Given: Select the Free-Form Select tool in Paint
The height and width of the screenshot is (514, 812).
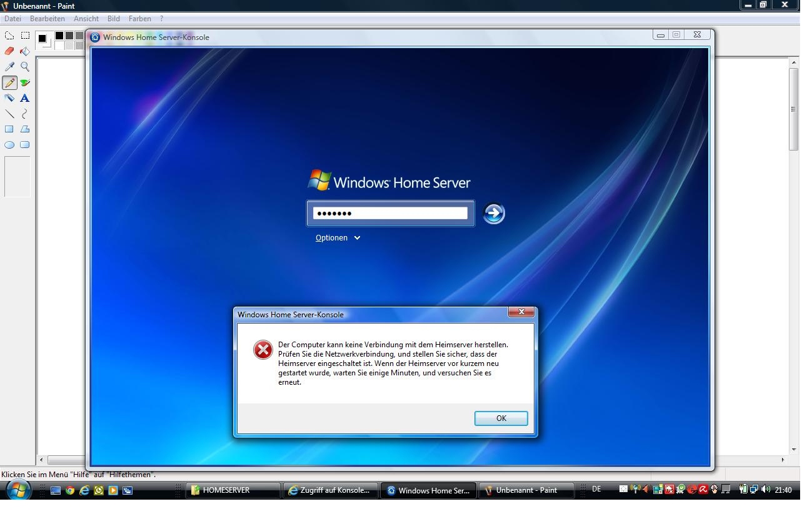Looking at the screenshot, I should click(9, 36).
